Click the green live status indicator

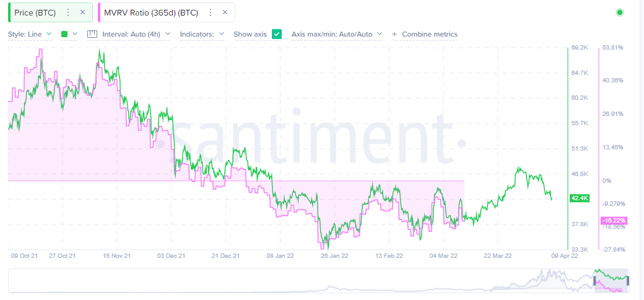point(620,12)
